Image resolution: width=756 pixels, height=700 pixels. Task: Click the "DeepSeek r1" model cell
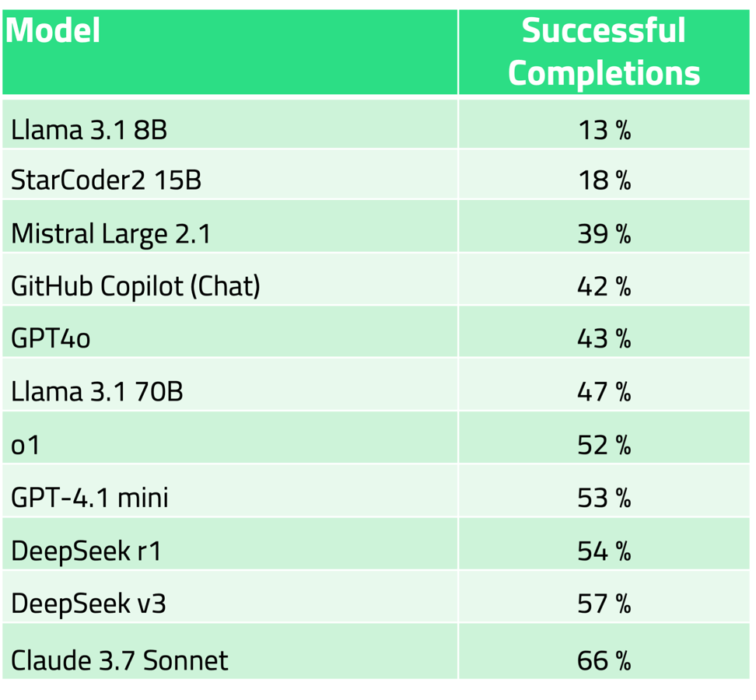[86, 551]
